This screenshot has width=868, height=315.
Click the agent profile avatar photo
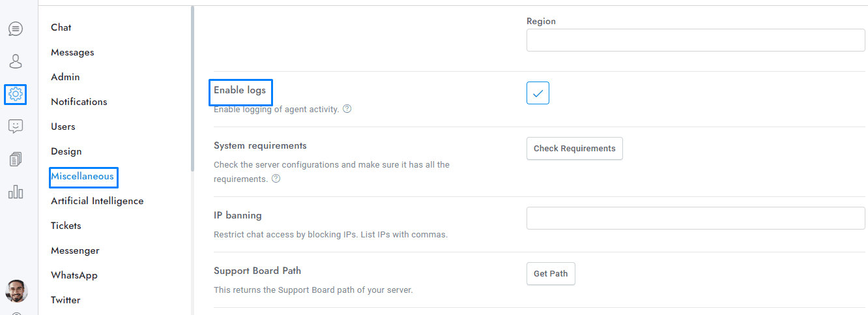(16, 291)
